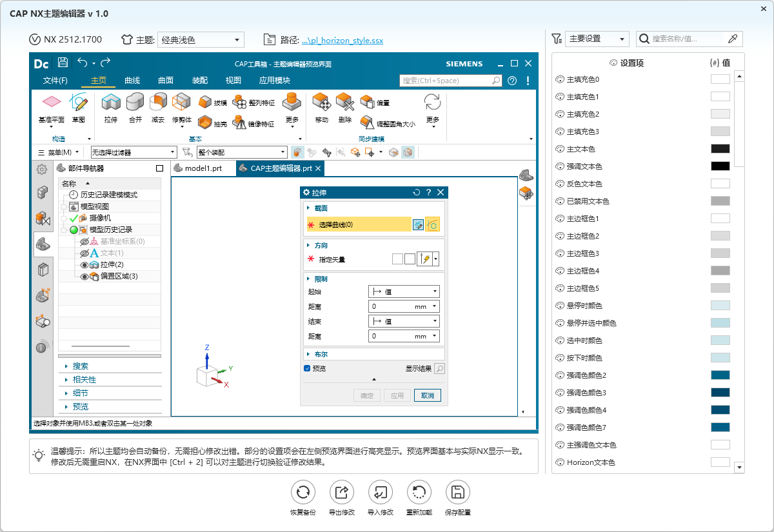This screenshot has width=774, height=532.
Task: Open the 起始 值 dropdown in 限制
Action: tap(404, 291)
